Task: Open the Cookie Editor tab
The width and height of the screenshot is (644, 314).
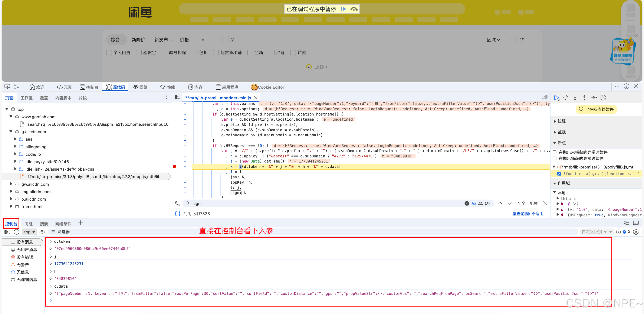Action: (x=267, y=87)
